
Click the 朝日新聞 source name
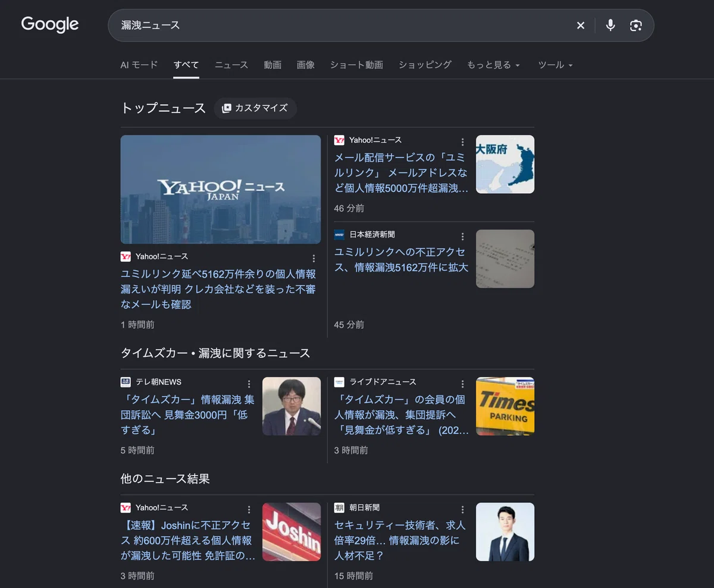point(364,508)
